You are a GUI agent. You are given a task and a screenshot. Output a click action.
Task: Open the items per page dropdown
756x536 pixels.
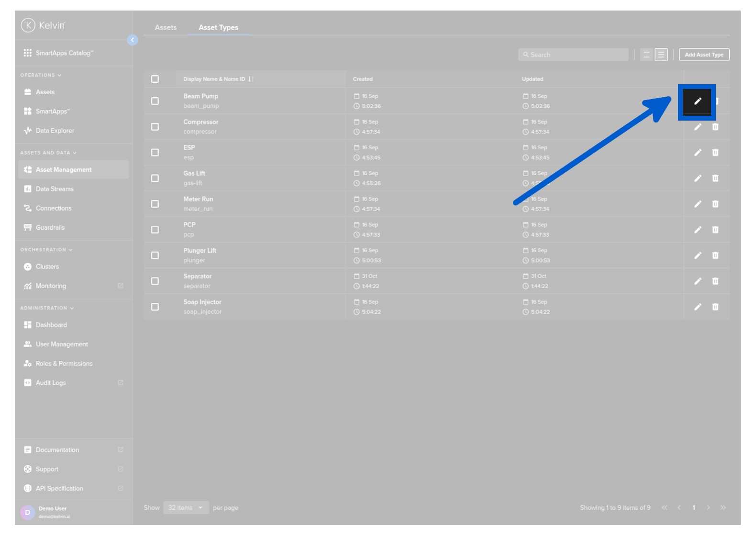coord(186,508)
